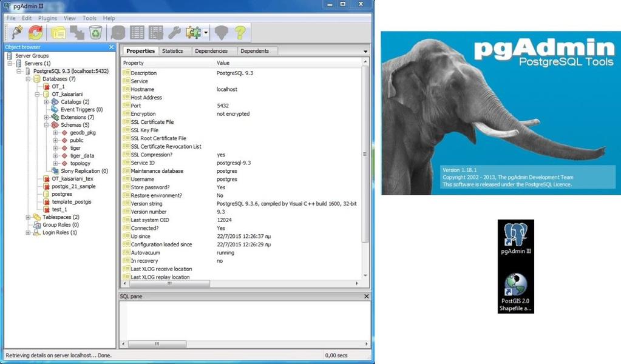Click the Event Triggers node icon
This screenshot has width=621, height=364.
55,110
